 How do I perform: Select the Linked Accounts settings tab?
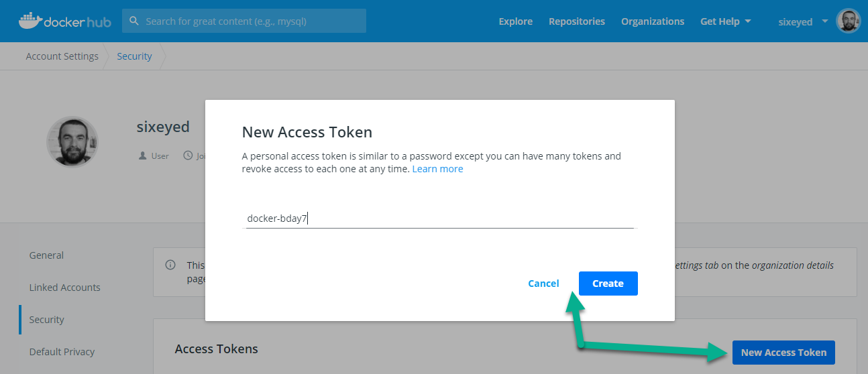(64, 288)
